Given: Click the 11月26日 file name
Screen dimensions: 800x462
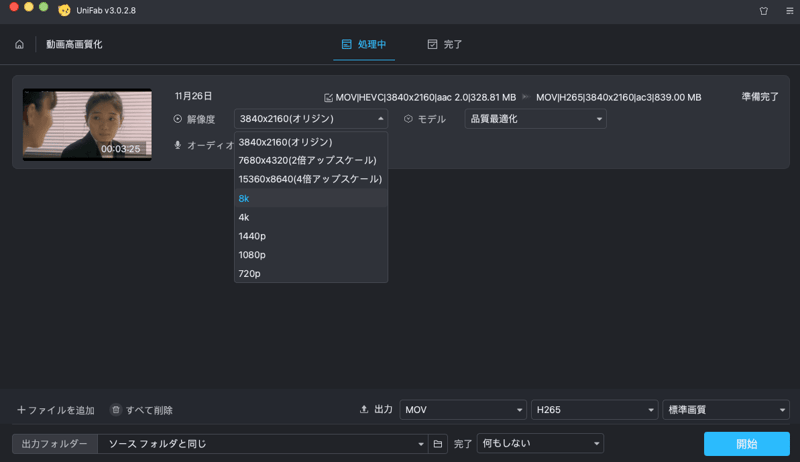Looking at the screenshot, I should pyautogui.click(x=193, y=96).
